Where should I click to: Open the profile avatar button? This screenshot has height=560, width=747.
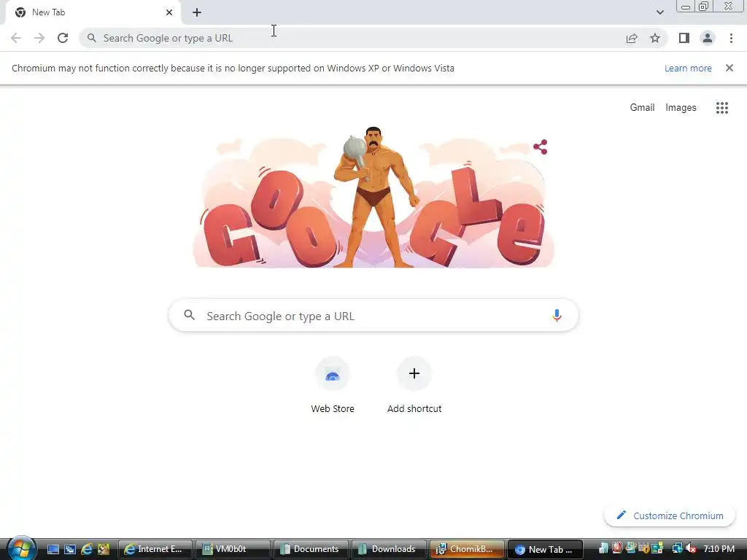pyautogui.click(x=708, y=38)
